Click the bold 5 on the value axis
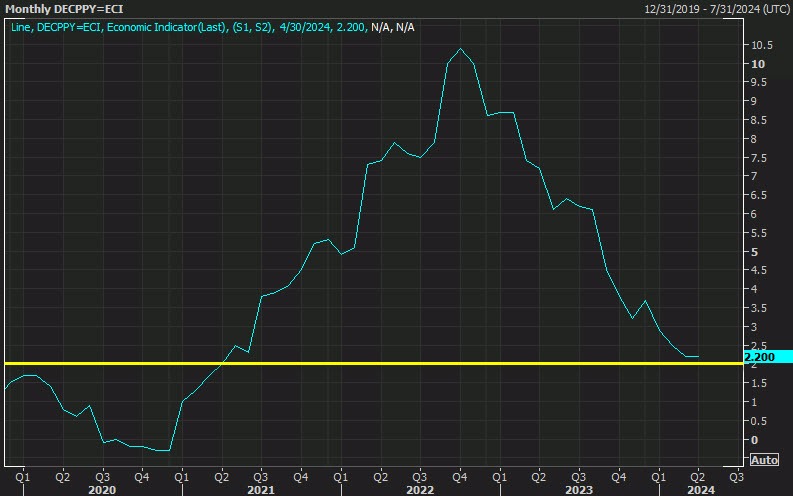Screen dimensions: 793x496 point(756,252)
